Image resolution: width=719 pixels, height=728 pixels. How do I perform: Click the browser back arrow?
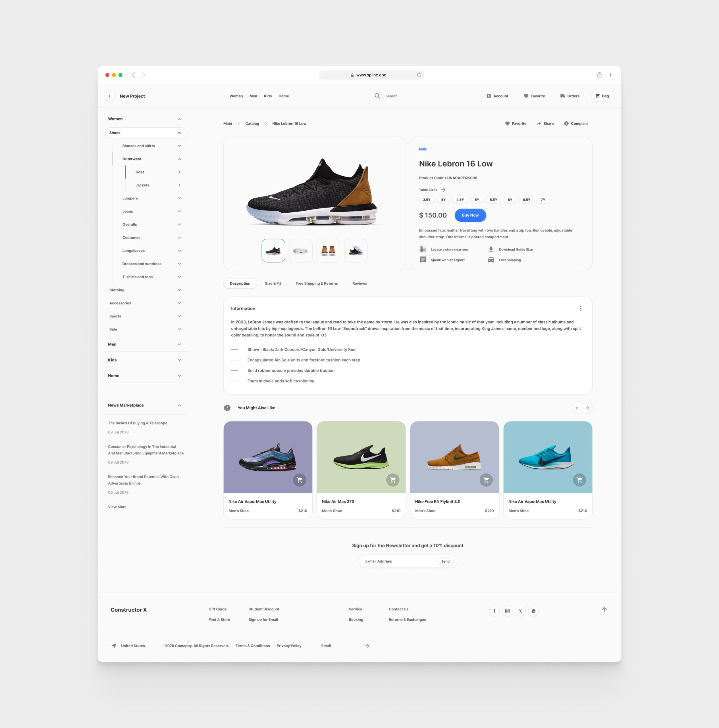(134, 75)
